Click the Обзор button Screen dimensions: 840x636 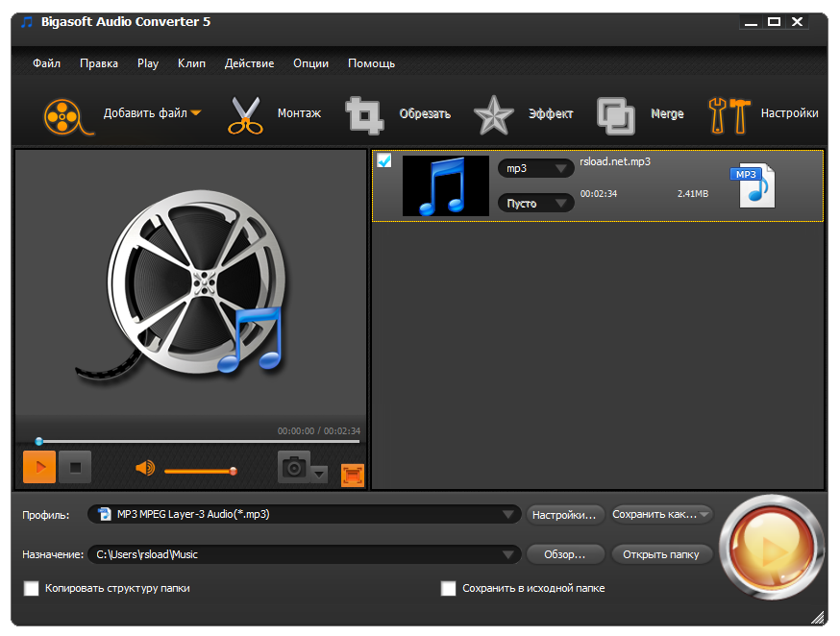(x=564, y=554)
